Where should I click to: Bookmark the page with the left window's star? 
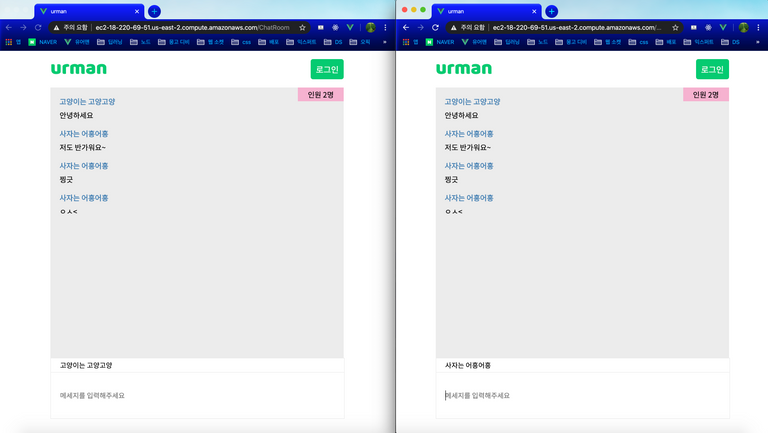(x=302, y=27)
